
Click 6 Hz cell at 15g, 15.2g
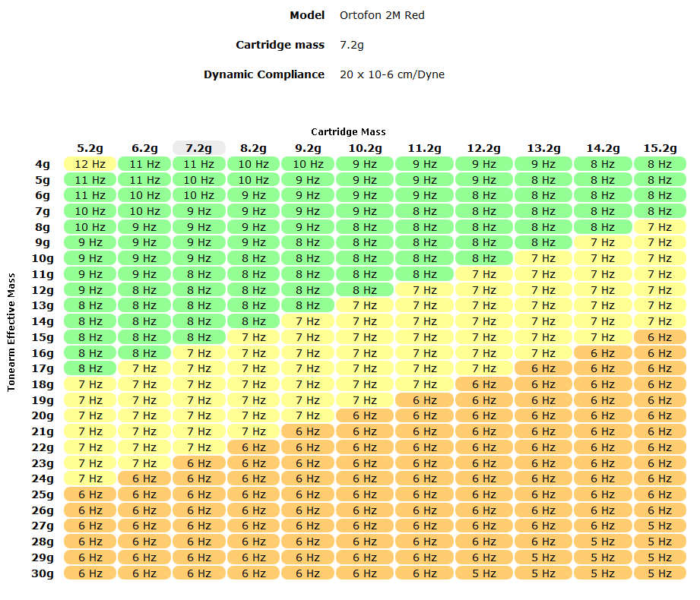660,337
